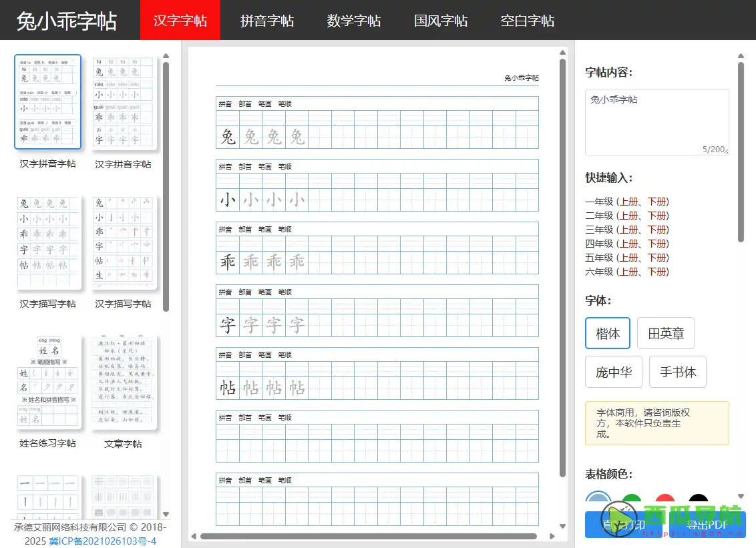This screenshot has height=548, width=756.
Task: Click inside the 字帖内容 text field
Action: [x=656, y=120]
